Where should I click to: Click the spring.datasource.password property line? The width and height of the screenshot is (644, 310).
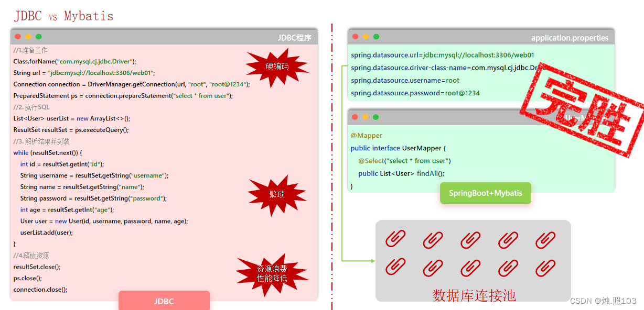(415, 93)
